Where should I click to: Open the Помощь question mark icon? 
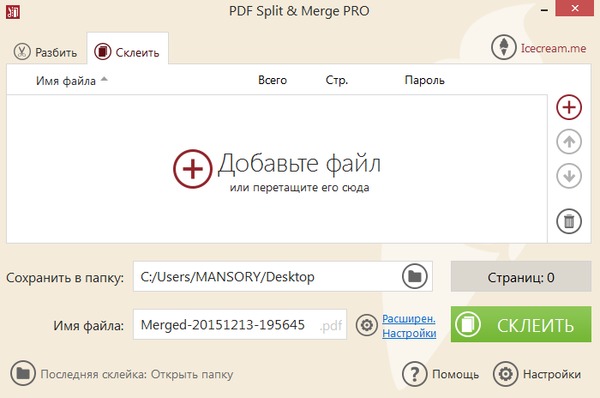click(x=414, y=374)
